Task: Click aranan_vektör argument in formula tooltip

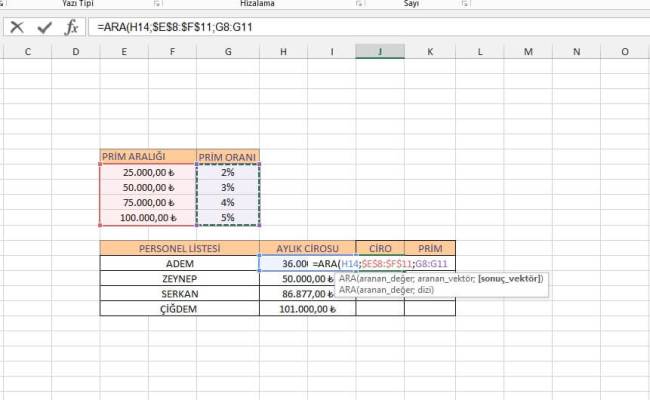Action: tap(446, 279)
